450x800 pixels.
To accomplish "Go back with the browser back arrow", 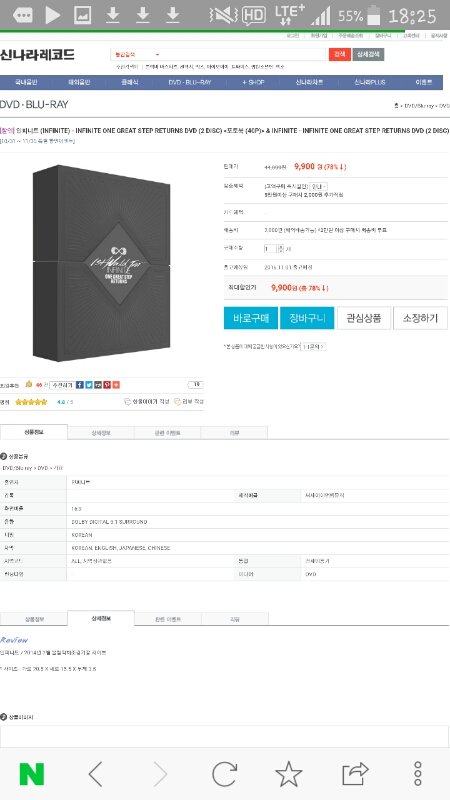I will tap(95, 774).
